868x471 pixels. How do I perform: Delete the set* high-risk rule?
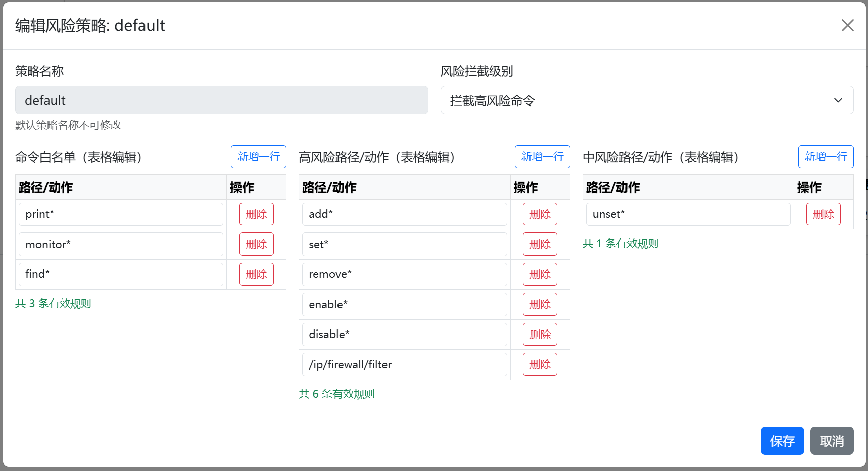(540, 244)
